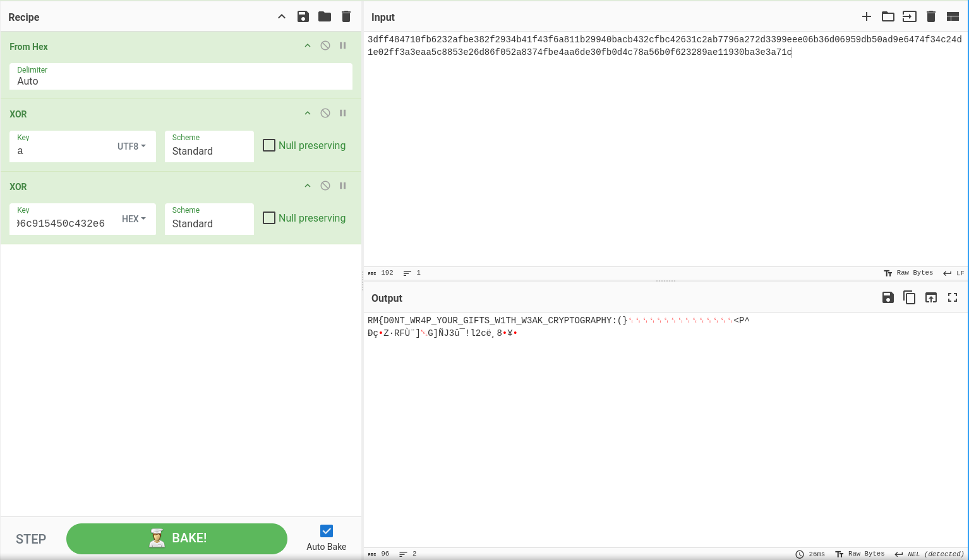This screenshot has width=969, height=560.
Task: Click the Input pane title
Action: [383, 17]
